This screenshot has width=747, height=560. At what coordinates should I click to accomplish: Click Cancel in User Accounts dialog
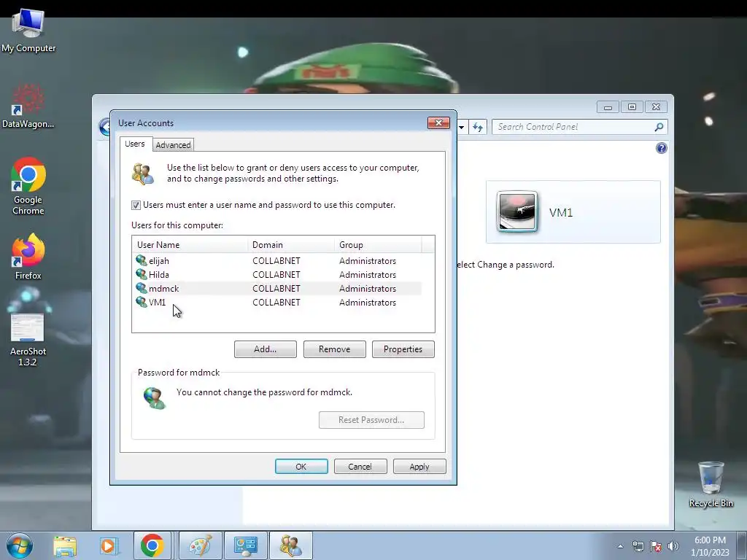(360, 467)
